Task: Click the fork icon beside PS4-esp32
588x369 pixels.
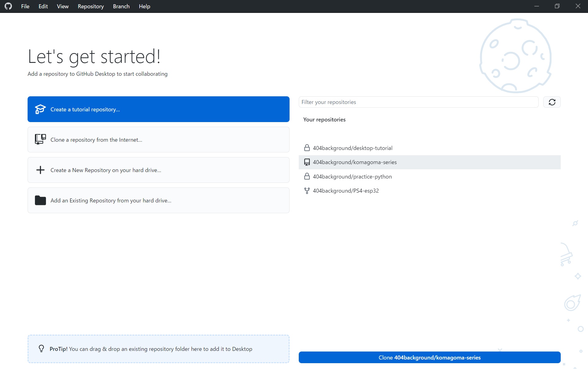Action: point(307,191)
